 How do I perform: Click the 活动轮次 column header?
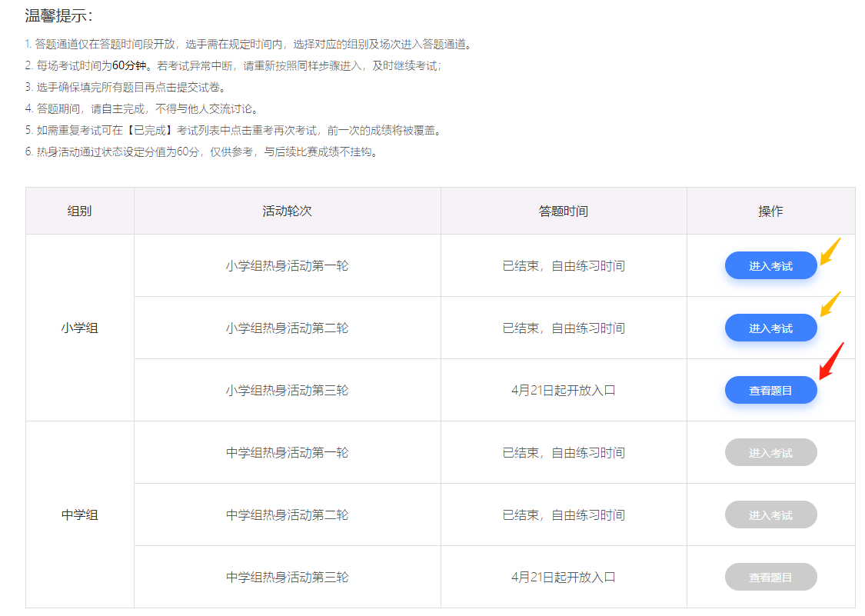[286, 211]
